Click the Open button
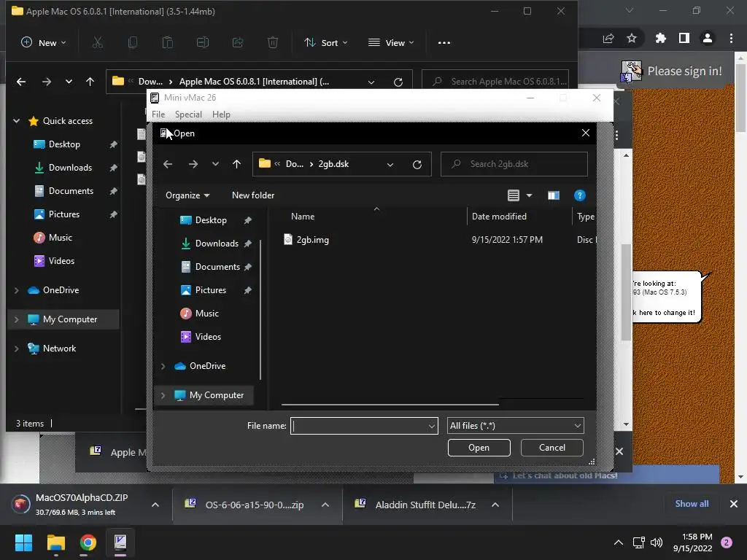The image size is (747, 560). pyautogui.click(x=479, y=448)
